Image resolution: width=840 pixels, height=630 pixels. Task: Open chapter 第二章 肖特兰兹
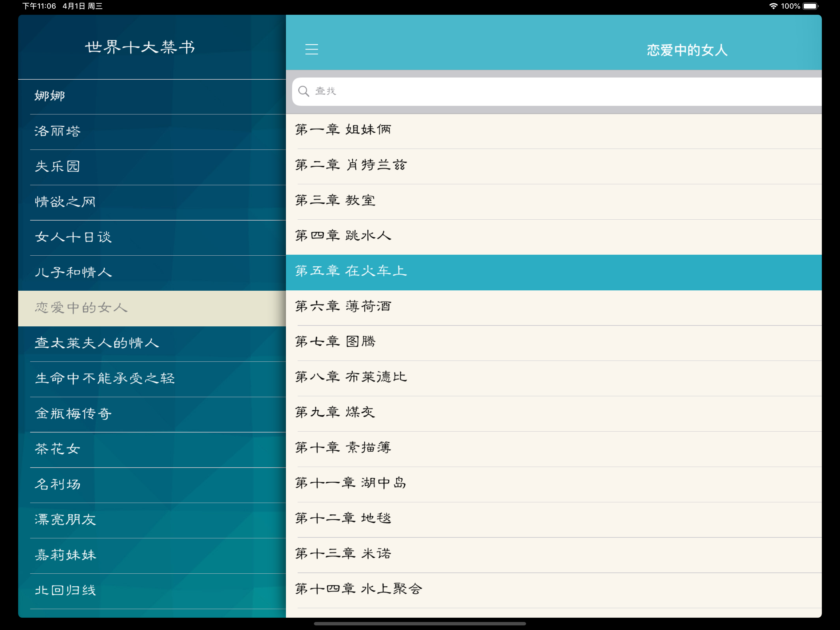(x=554, y=166)
